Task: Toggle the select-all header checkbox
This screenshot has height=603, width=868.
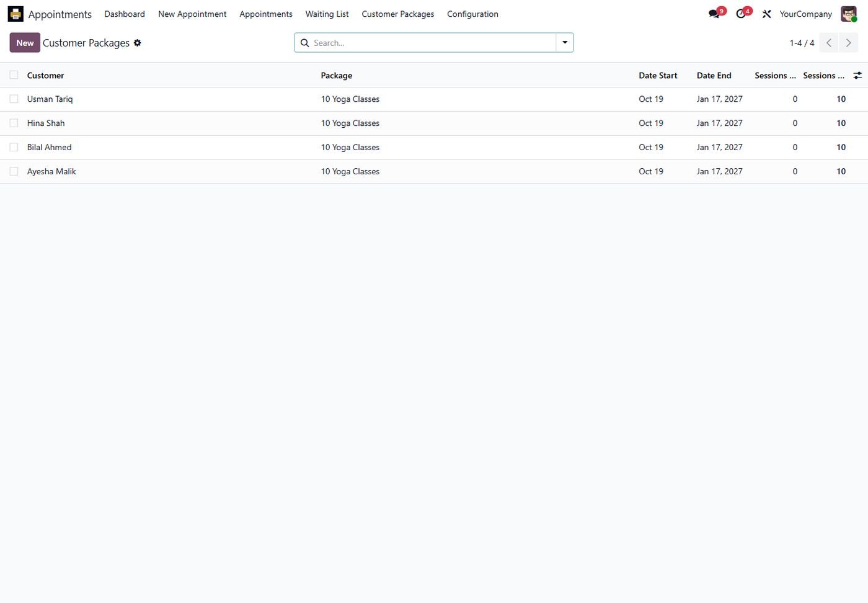Action: click(x=14, y=75)
